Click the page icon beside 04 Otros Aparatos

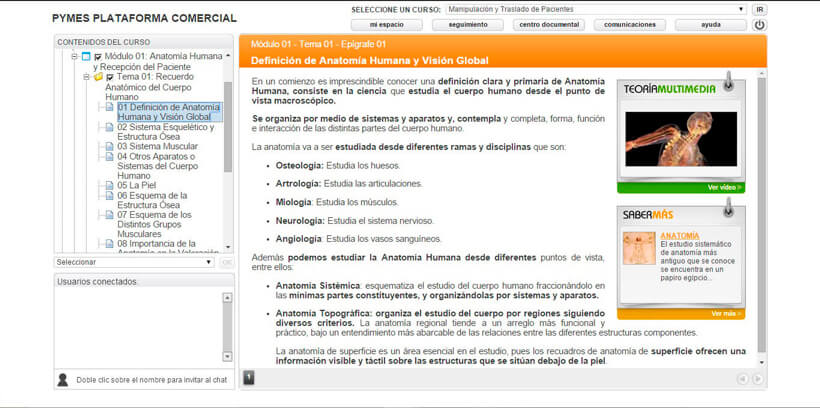click(x=109, y=156)
